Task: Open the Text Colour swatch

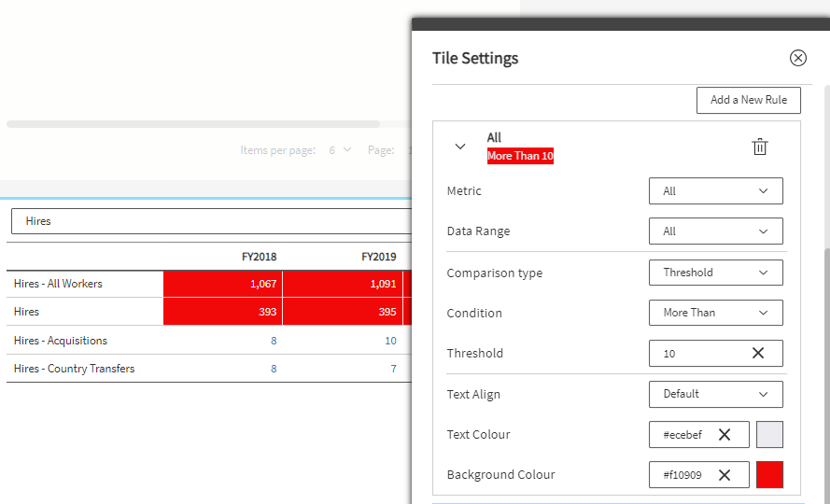Action: 769,435
